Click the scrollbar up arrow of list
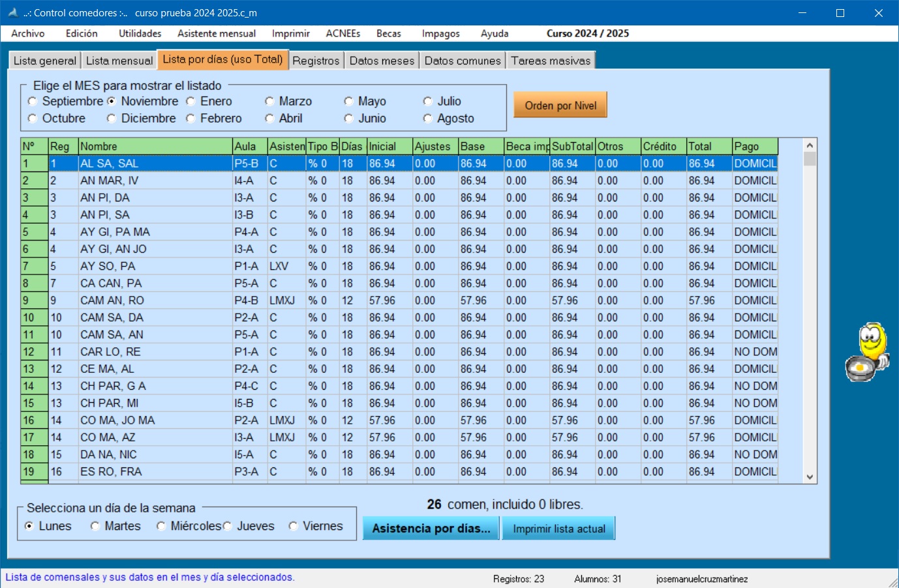This screenshot has height=588, width=899. point(810,146)
